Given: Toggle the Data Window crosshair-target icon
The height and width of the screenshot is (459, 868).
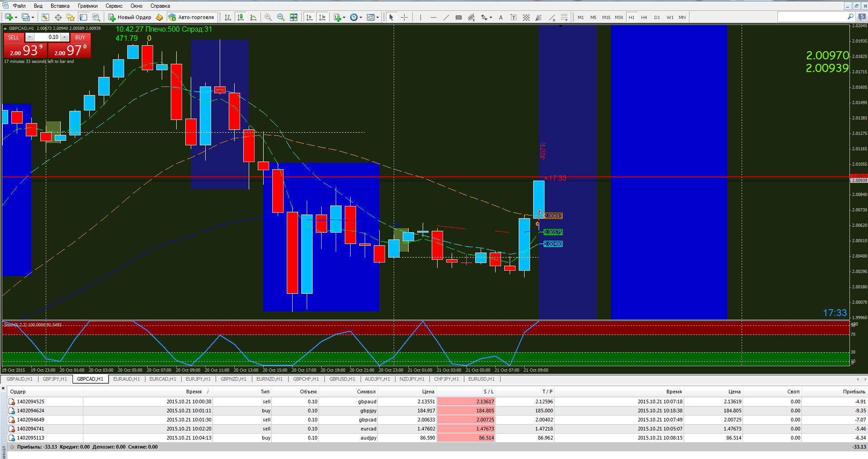Looking at the screenshot, I should pyautogui.click(x=58, y=17).
